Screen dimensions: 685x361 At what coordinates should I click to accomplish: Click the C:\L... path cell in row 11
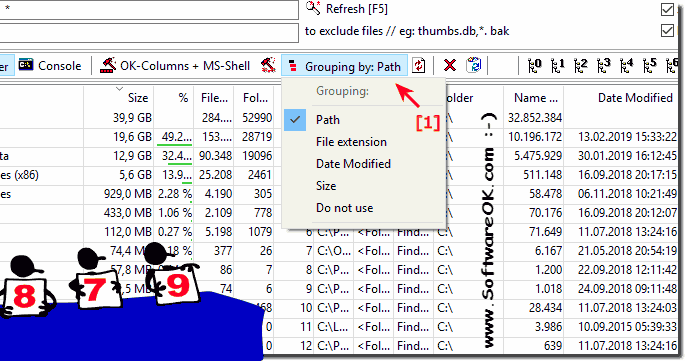[333, 327]
